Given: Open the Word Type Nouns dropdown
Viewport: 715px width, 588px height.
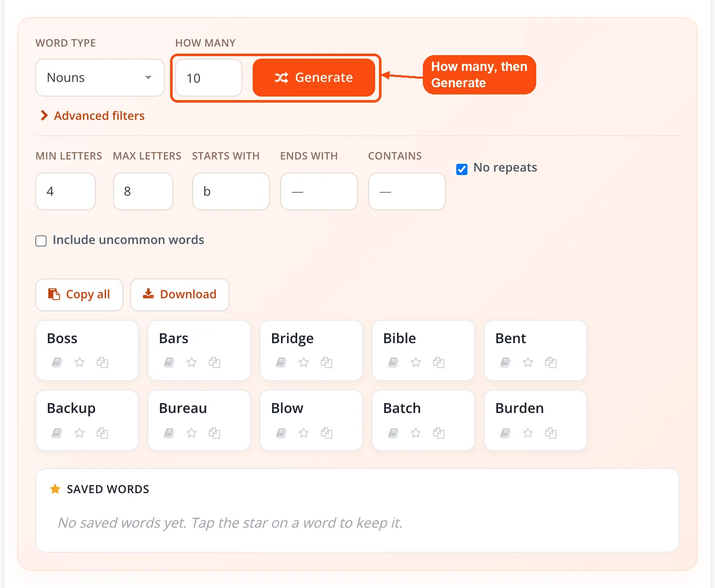Looking at the screenshot, I should (100, 78).
